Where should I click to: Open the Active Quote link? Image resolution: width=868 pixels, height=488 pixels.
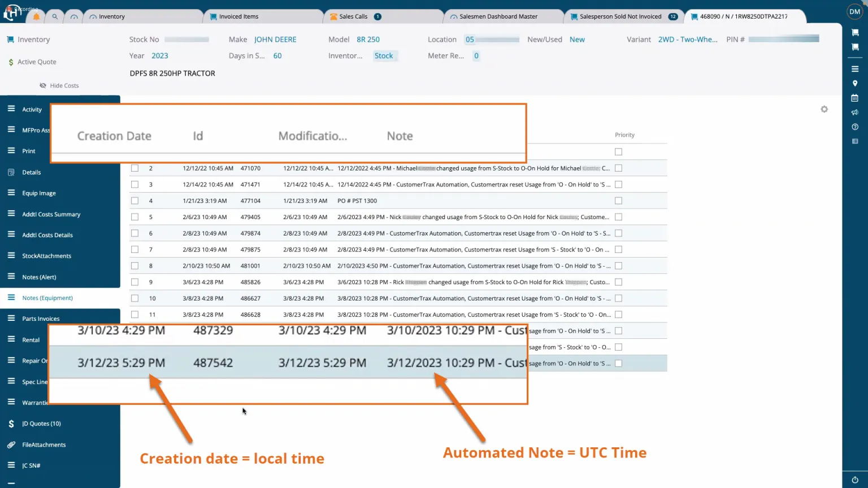pyautogui.click(x=37, y=62)
